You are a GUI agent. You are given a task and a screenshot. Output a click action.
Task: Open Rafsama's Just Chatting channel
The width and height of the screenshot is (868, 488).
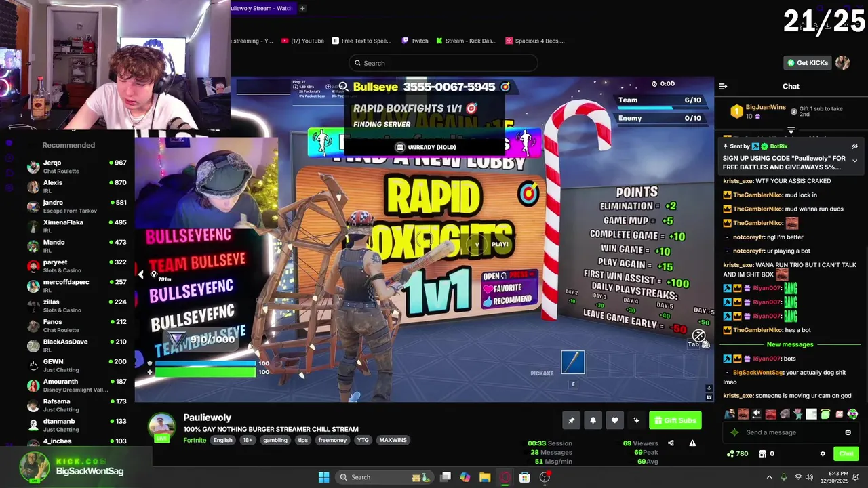(x=77, y=405)
